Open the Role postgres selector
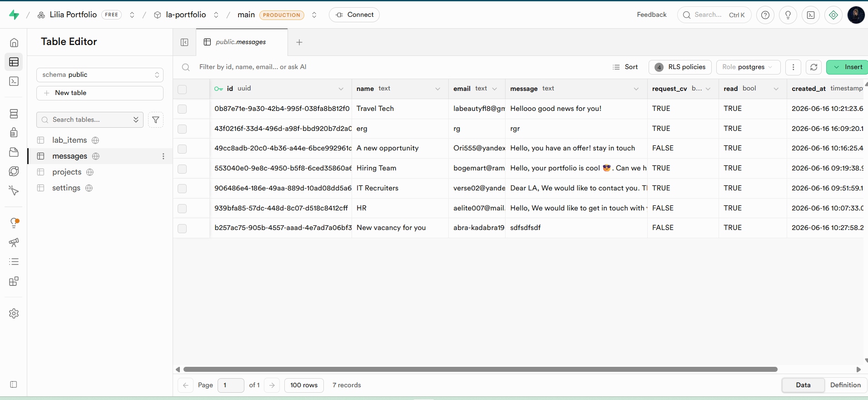 tap(749, 67)
